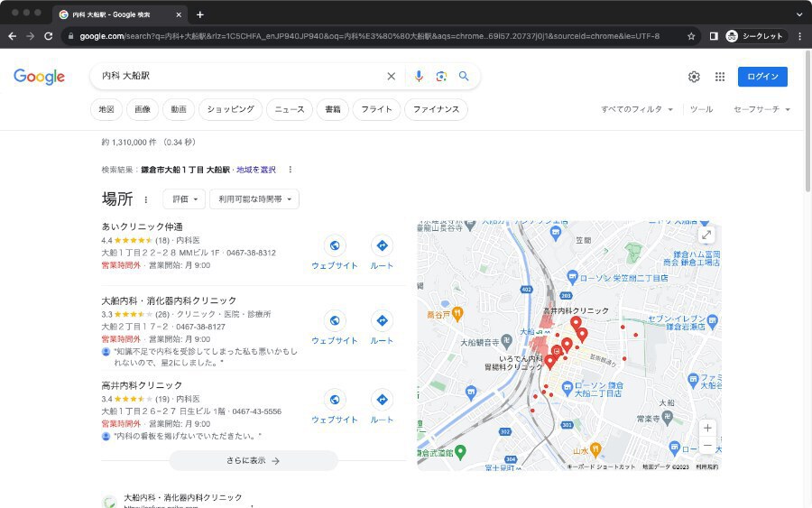Screen dimensions: 812x508
Task: Expand the すべてのフィルタ dropdown
Action: [637, 109]
